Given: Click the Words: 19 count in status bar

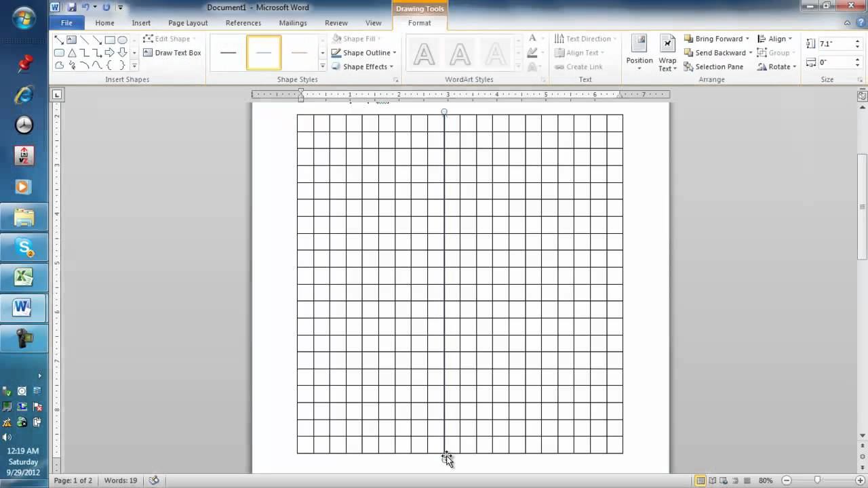Looking at the screenshot, I should (121, 481).
